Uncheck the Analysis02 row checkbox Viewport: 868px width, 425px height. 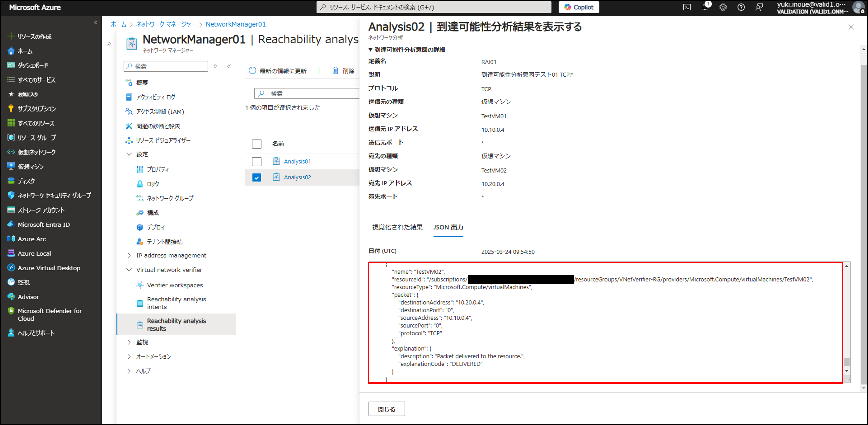point(256,177)
